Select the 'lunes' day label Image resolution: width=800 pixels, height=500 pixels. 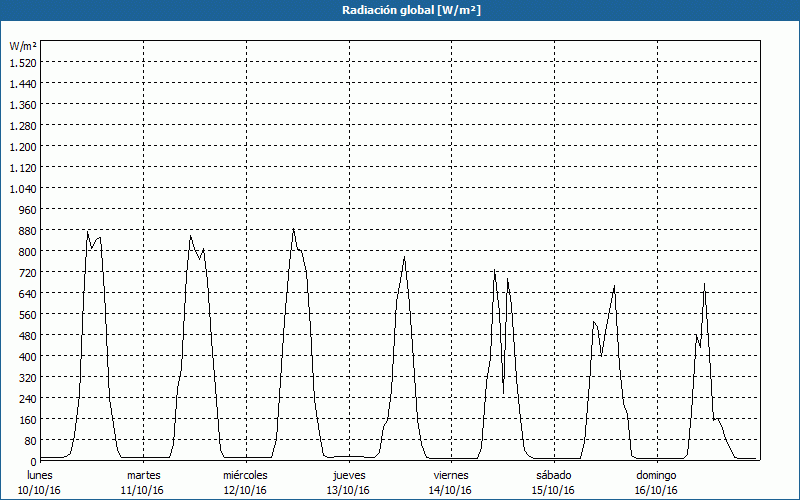40,475
